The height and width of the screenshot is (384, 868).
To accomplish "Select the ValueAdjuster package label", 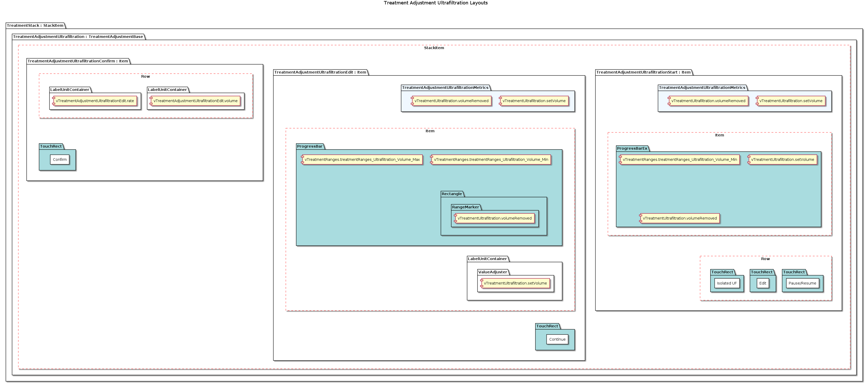I will click(492, 272).
